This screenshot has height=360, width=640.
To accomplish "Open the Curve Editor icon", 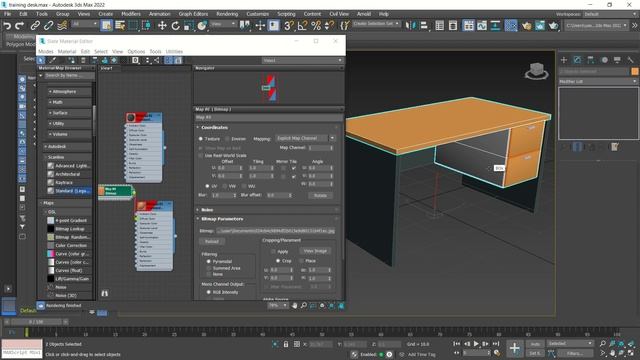I will point(482,26).
